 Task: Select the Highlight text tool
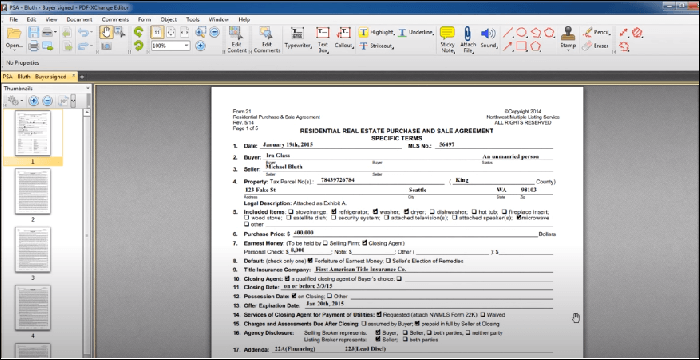click(376, 33)
